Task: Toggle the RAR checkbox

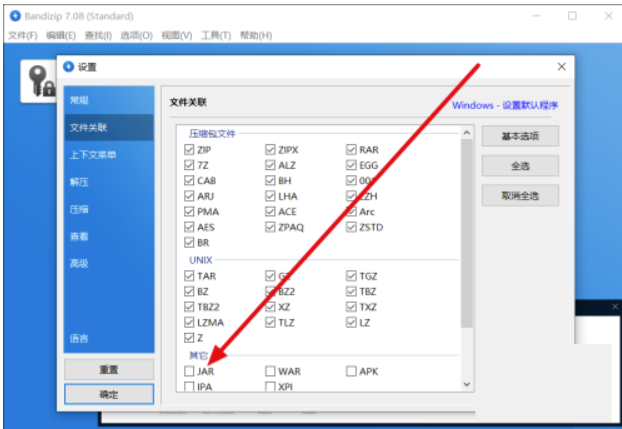Action: (x=351, y=150)
